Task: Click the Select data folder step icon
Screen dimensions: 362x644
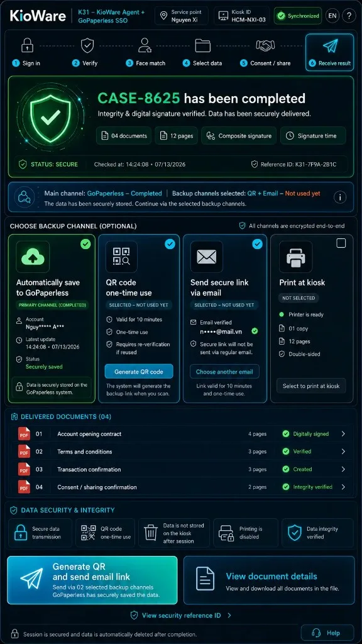Action: 203,45
